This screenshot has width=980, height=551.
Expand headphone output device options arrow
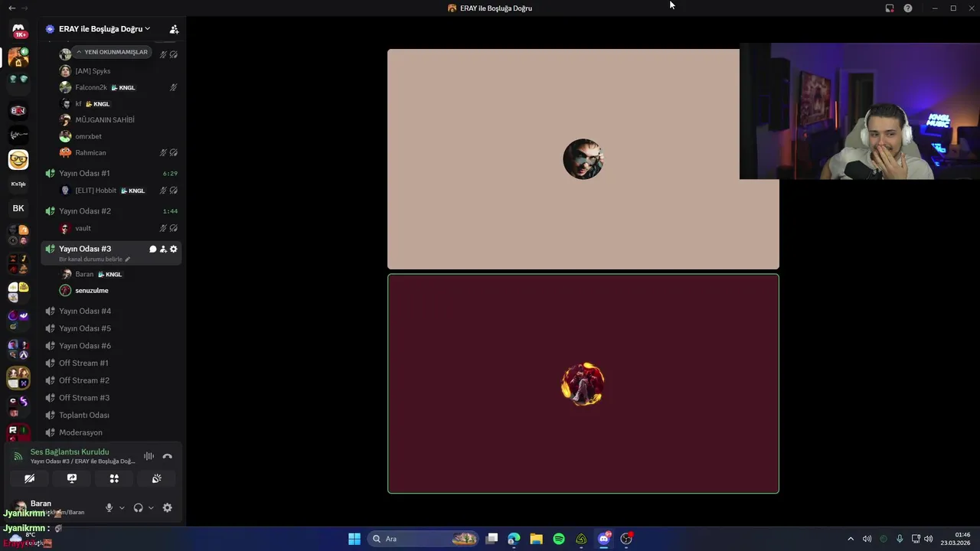pos(151,508)
